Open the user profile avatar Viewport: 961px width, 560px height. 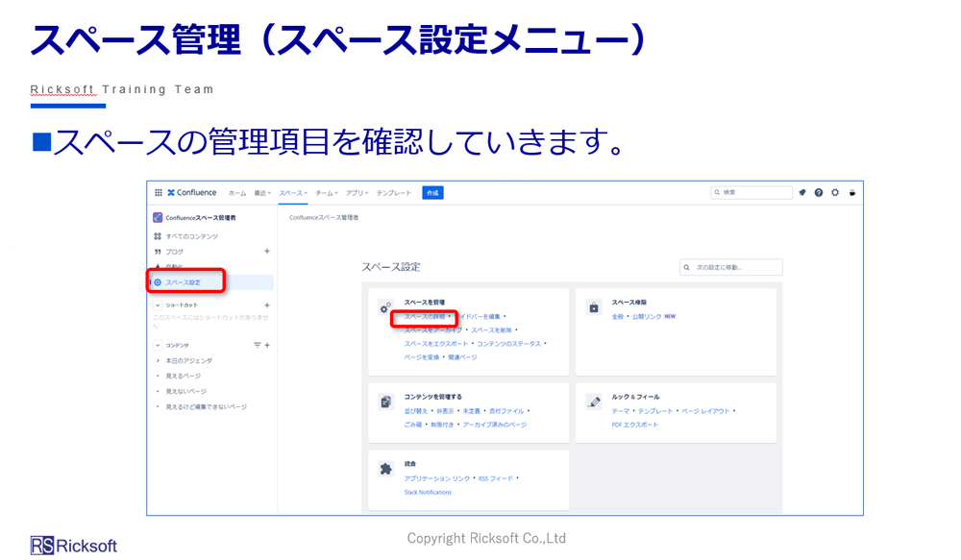[851, 192]
